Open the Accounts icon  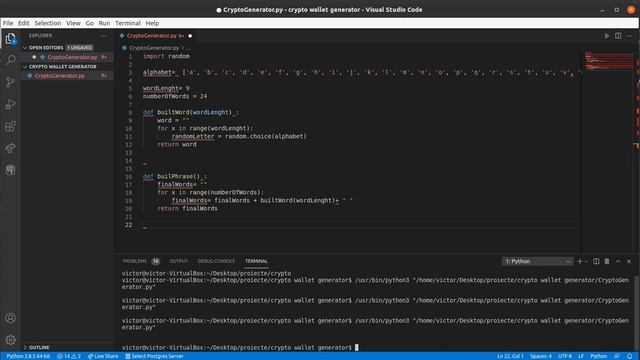[x=11, y=318]
